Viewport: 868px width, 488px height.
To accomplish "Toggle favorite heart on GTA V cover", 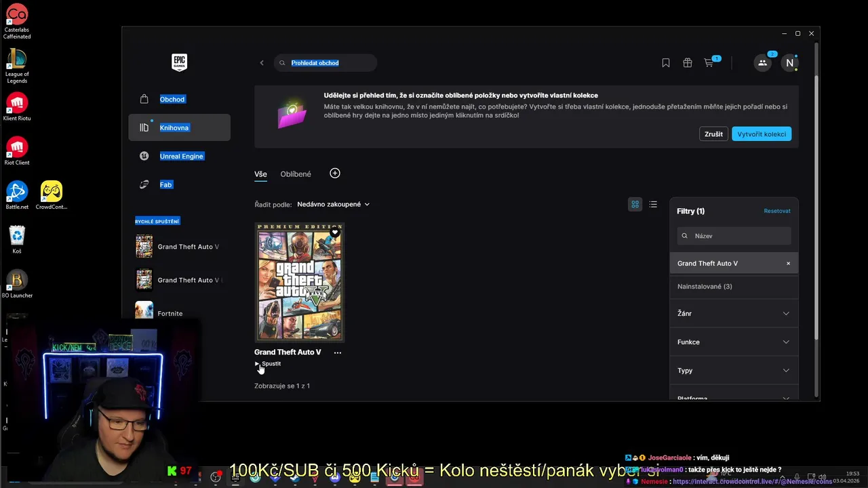I will [x=335, y=232].
